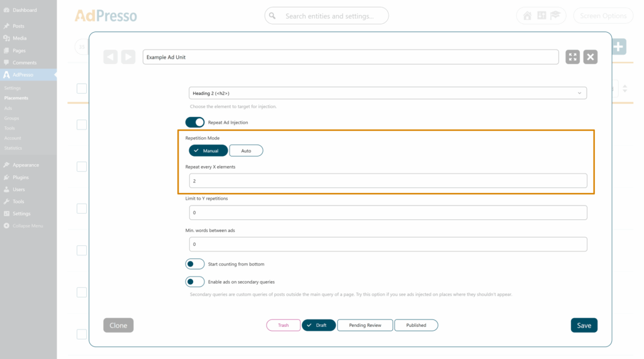Click the Save button

coord(584,325)
